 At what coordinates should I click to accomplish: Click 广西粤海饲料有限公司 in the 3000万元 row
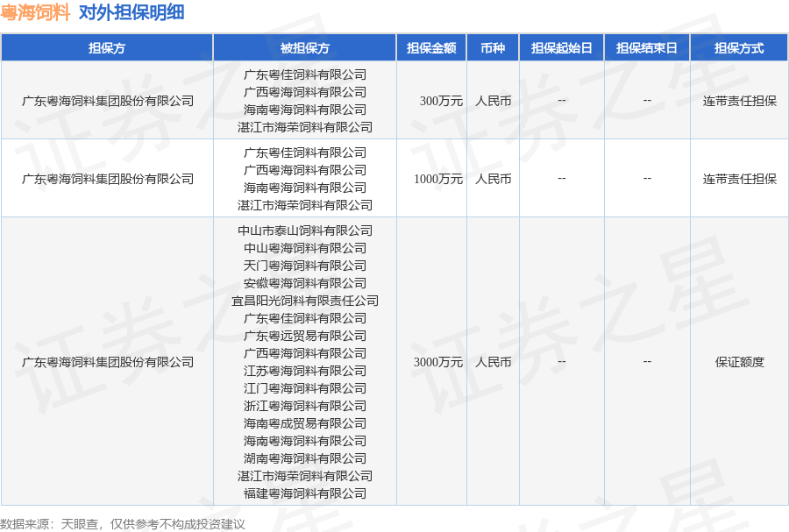click(x=305, y=353)
